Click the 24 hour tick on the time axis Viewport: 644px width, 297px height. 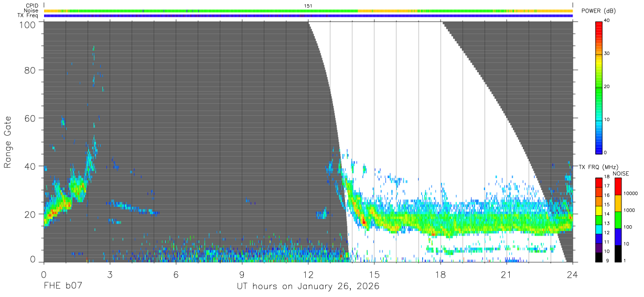(x=572, y=274)
